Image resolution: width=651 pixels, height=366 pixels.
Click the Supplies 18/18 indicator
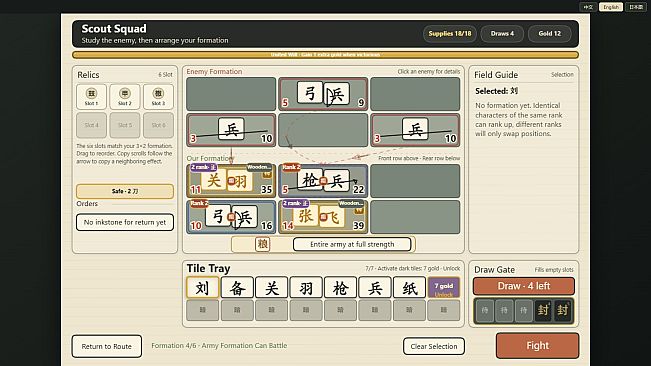tap(450, 34)
